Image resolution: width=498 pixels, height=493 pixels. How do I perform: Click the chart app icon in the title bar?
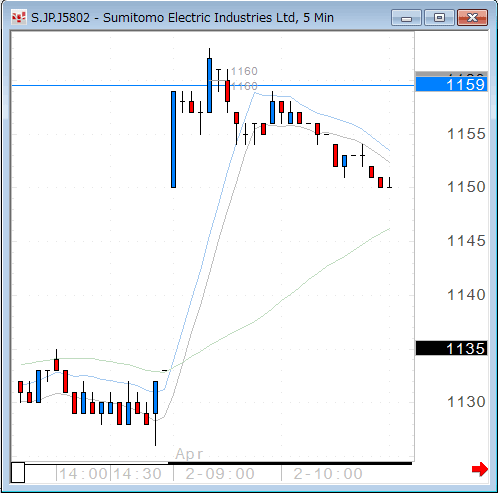pos(18,17)
